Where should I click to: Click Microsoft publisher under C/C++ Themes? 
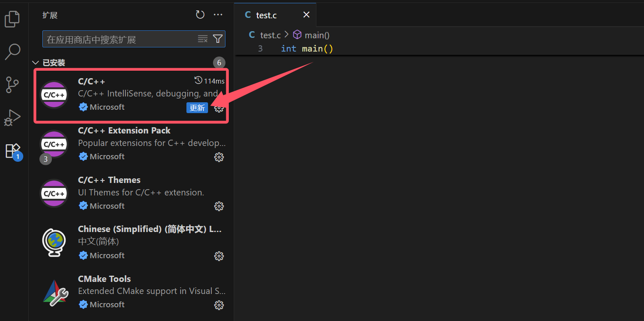[107, 206]
